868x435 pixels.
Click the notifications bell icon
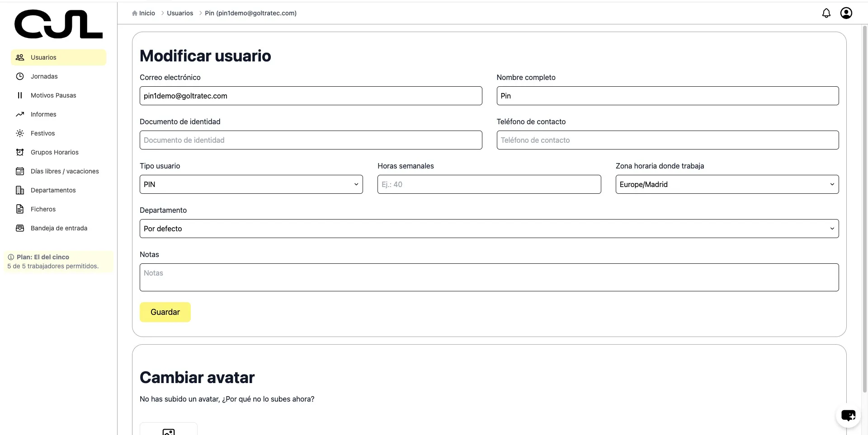[x=826, y=13]
